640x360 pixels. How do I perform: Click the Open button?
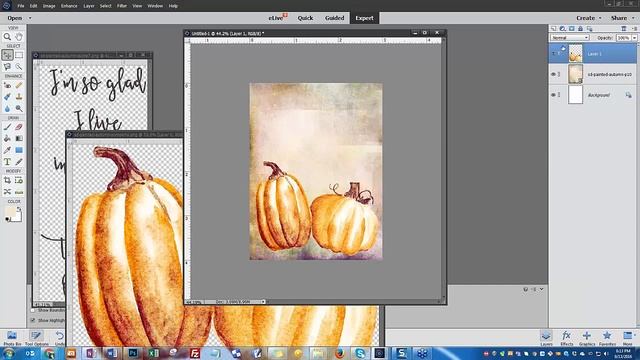[x=15, y=18]
